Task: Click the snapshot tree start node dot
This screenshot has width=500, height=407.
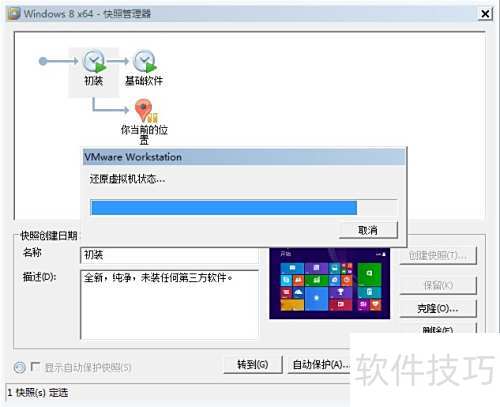Action: [x=43, y=61]
